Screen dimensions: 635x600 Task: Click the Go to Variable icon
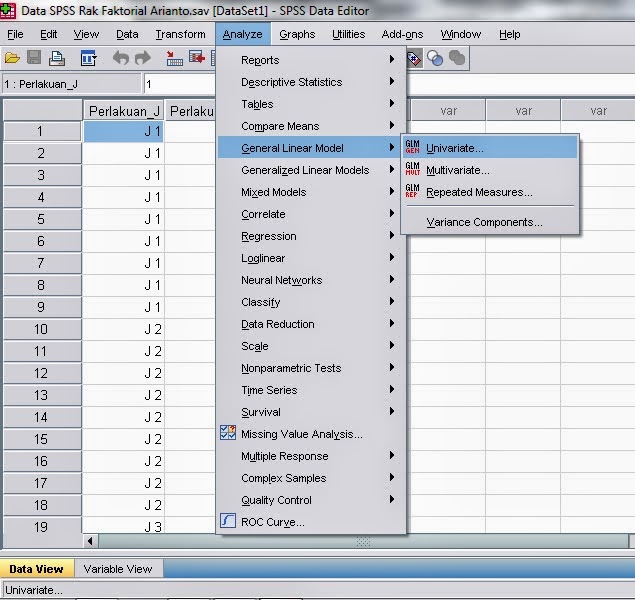click(x=197, y=58)
